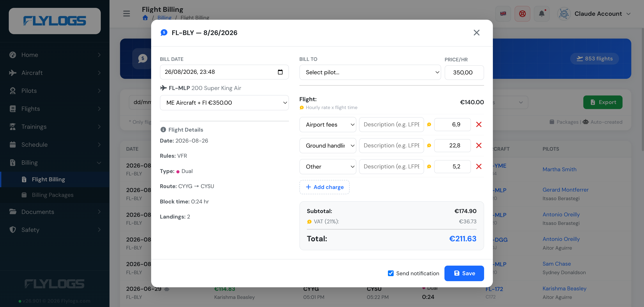
Task: Click the coin icon beside VAT (21%)
Action: click(309, 222)
